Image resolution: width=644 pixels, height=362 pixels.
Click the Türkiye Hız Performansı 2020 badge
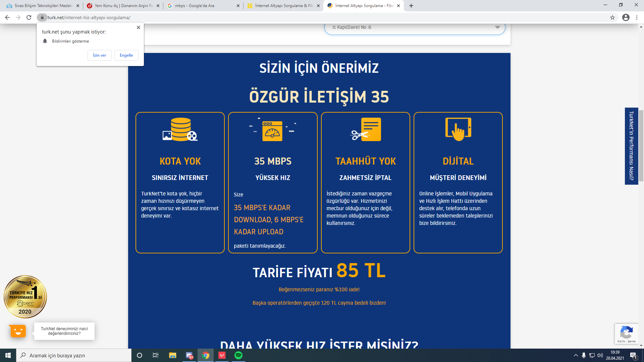(x=25, y=297)
